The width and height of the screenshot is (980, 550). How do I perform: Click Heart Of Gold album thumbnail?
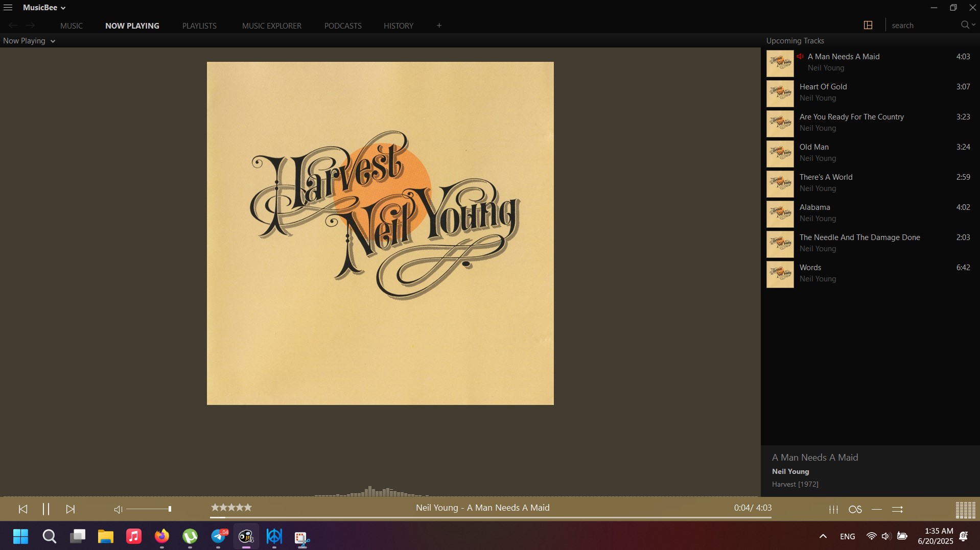780,93
